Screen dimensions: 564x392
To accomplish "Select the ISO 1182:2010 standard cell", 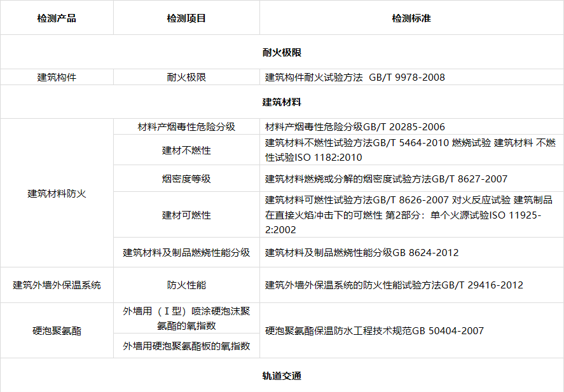I will (x=410, y=151).
